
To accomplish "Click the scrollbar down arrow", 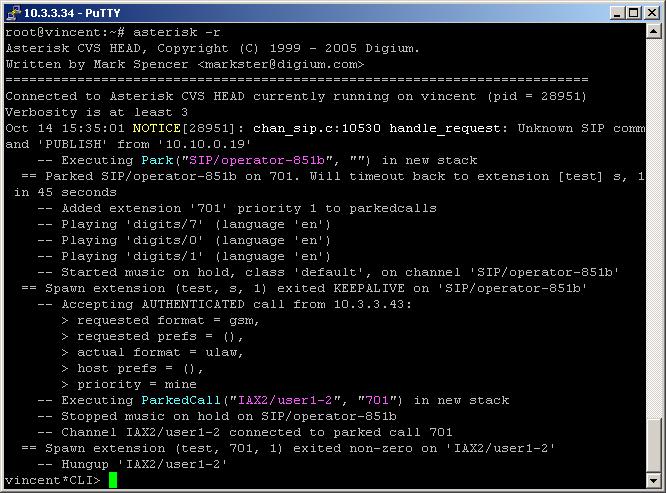I will tap(653, 480).
